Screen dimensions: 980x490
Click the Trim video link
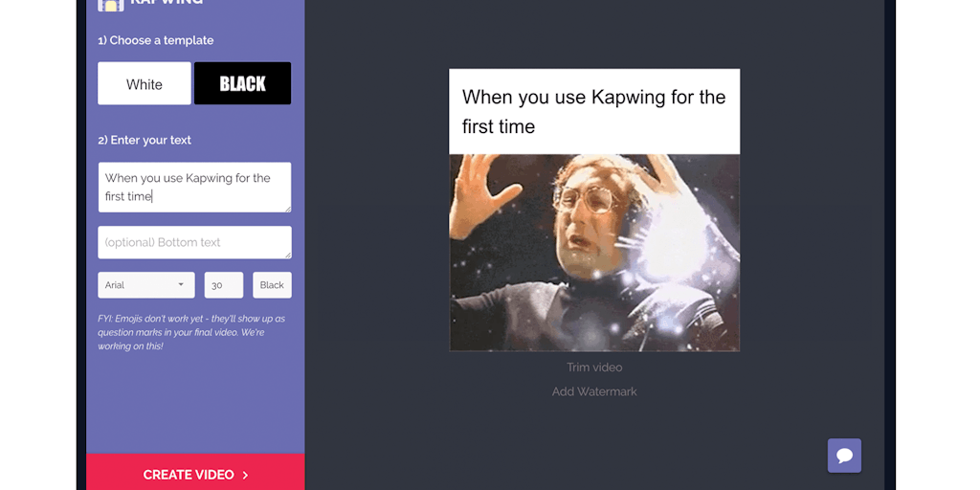(x=594, y=367)
